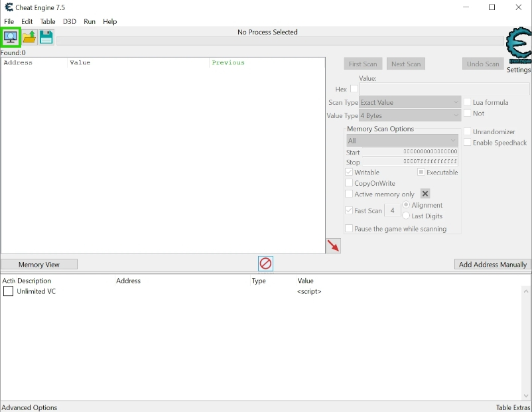Open Table Extras
This screenshot has height=412, width=532.
(x=513, y=407)
